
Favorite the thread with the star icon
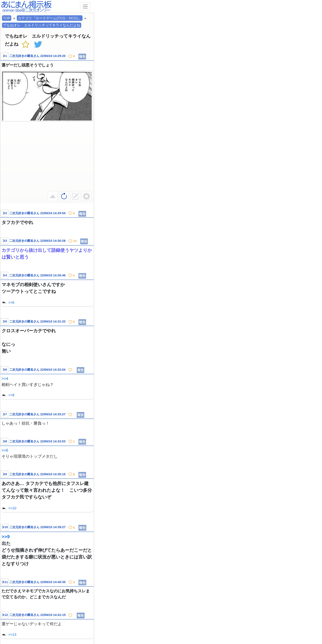(x=25, y=44)
